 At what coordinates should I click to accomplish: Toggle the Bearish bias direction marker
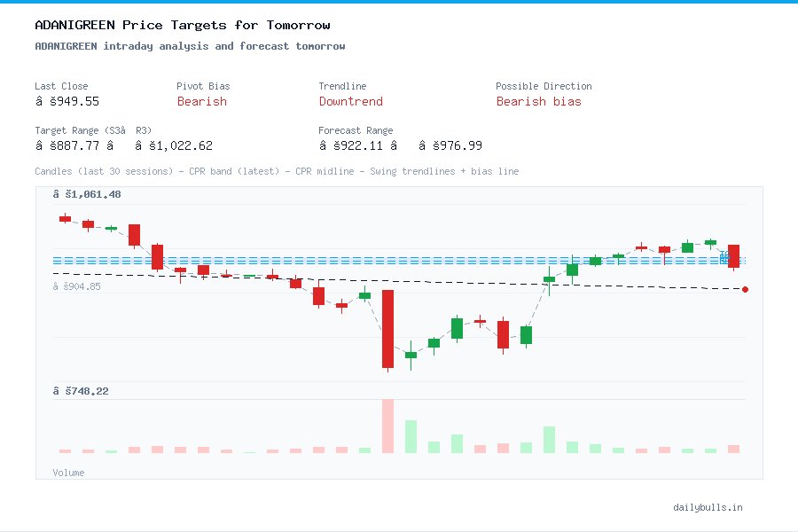[539, 102]
